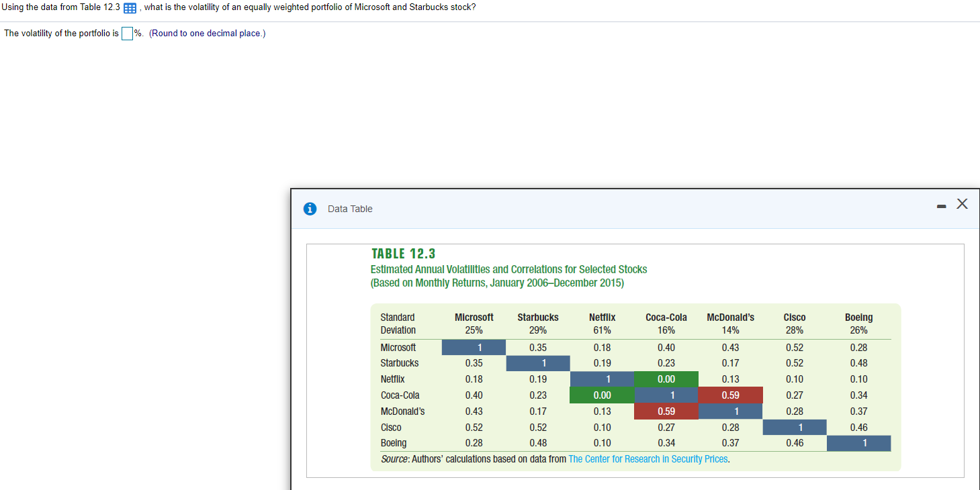The width and height of the screenshot is (980, 490).
Task: Click the volatility answer input box
Action: 127,32
